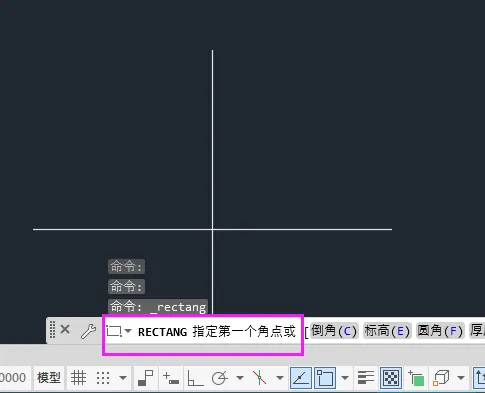The height and width of the screenshot is (393, 485).
Task: Toggle selection cycling icon
Action: click(416, 378)
